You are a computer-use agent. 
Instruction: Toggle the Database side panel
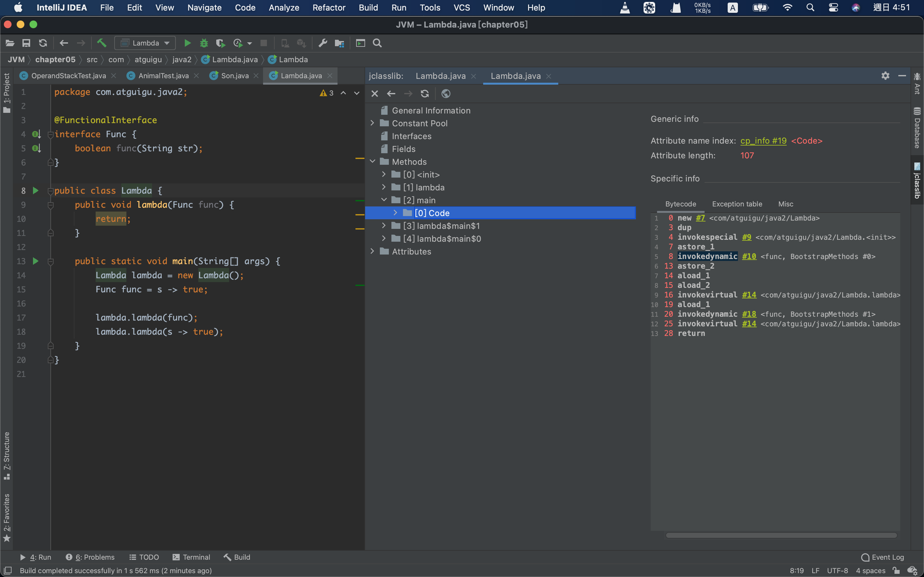(917, 128)
